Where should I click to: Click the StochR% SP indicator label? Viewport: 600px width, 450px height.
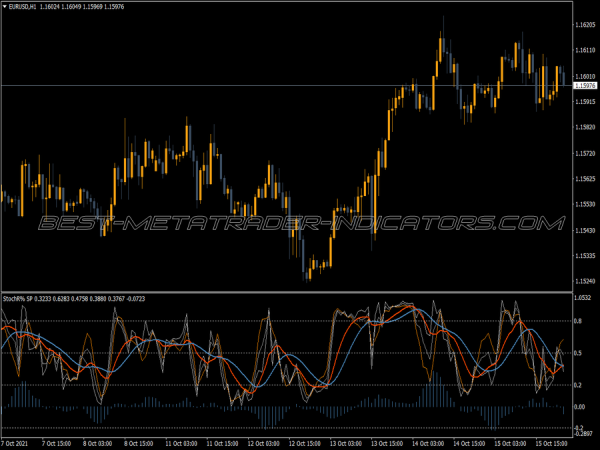point(18,299)
